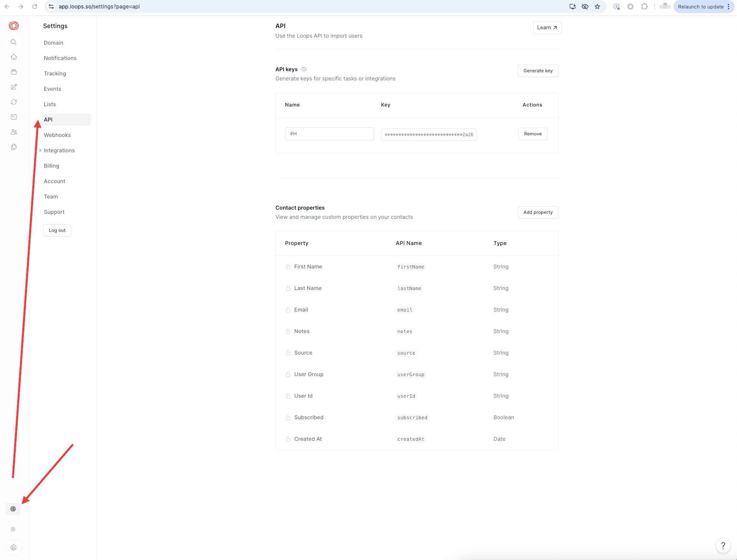The width and height of the screenshot is (737, 560).
Task: Click the First Name property row
Action: pyautogui.click(x=417, y=267)
